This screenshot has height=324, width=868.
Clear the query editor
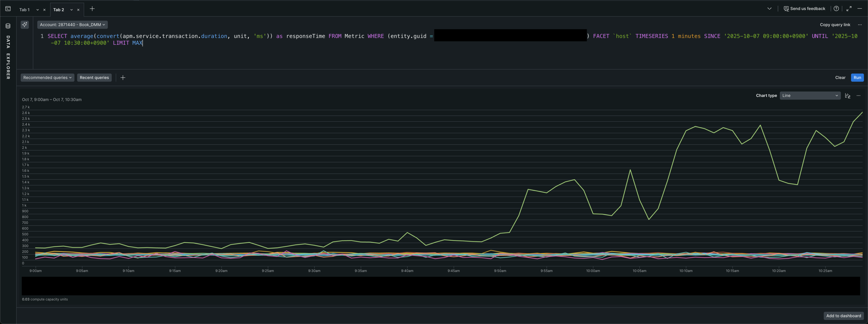point(840,78)
